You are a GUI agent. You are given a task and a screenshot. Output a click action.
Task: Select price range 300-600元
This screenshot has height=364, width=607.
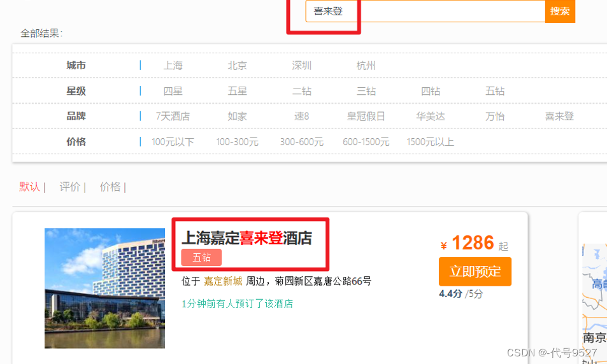301,142
